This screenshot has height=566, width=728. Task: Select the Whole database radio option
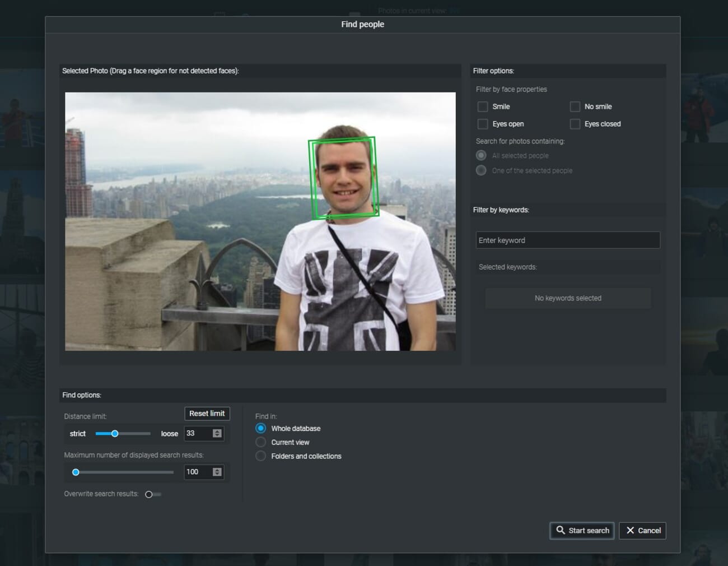click(x=261, y=428)
